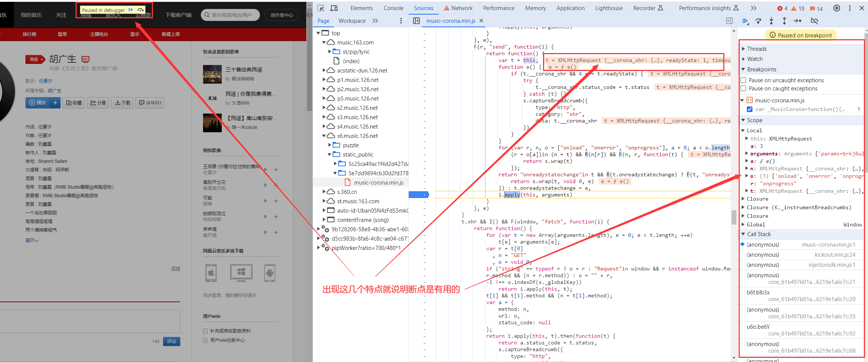Expand the Global scope entry
This screenshot has width=868, height=362.
[x=743, y=225]
